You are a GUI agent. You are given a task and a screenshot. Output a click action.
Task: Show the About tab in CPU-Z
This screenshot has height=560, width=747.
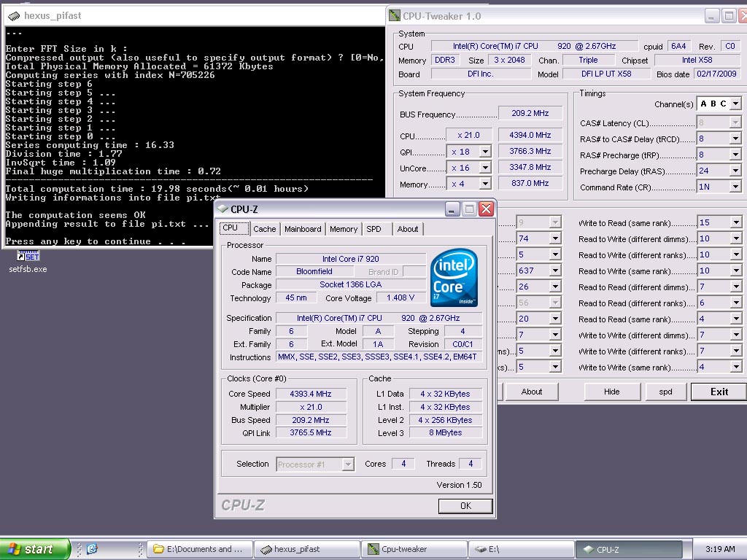point(408,229)
